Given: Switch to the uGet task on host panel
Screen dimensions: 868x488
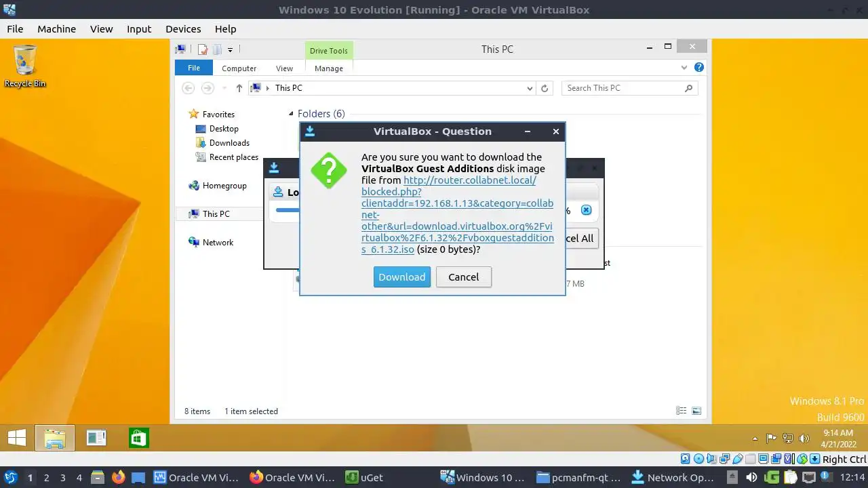Looking at the screenshot, I should (x=365, y=478).
